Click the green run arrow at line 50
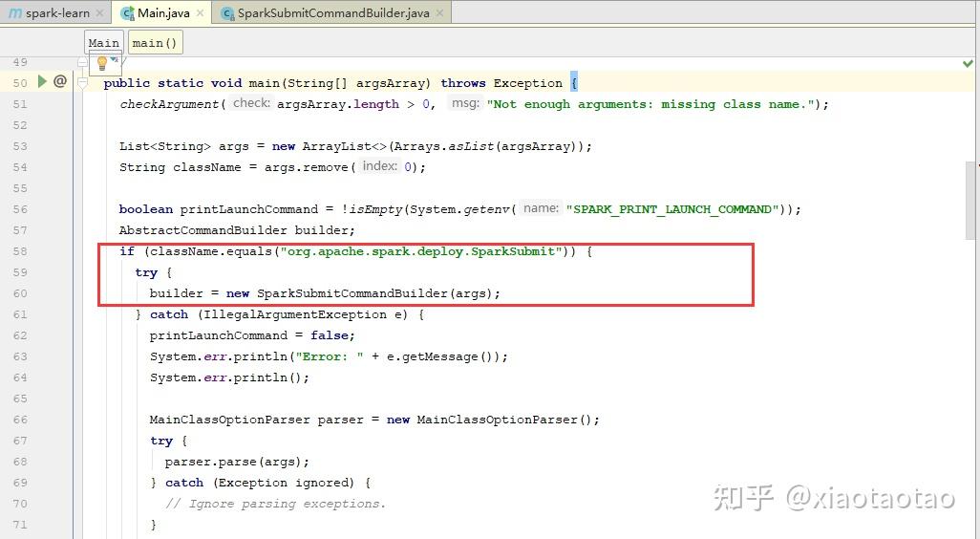The image size is (980, 539). tap(42, 81)
